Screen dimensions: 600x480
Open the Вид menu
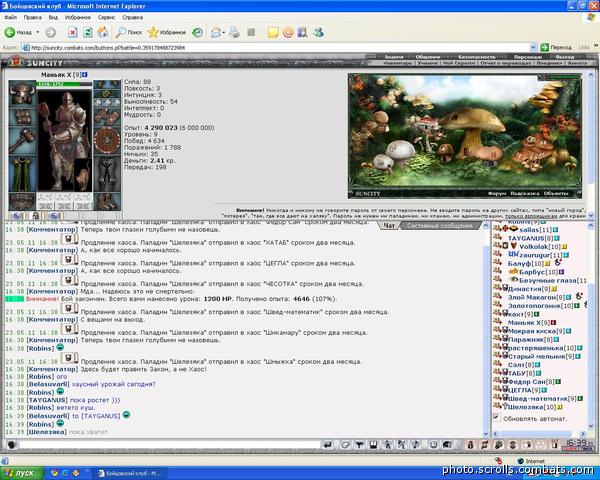53,17
